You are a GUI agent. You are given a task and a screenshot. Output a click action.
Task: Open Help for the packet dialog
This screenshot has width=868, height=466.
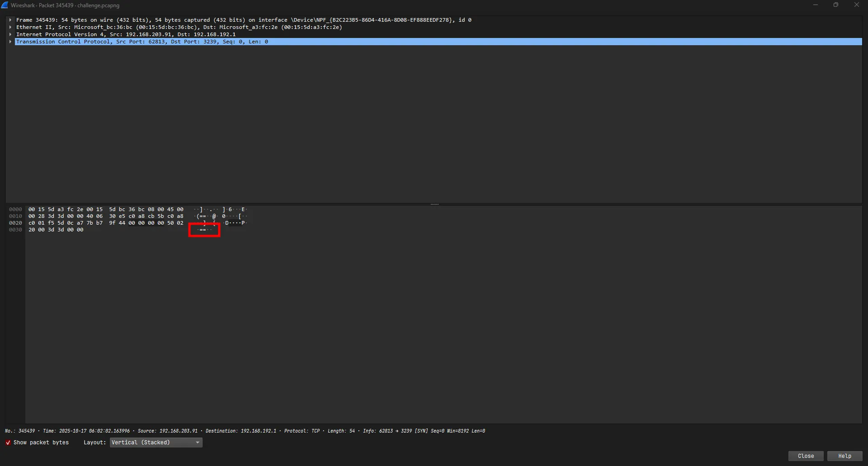pyautogui.click(x=844, y=456)
